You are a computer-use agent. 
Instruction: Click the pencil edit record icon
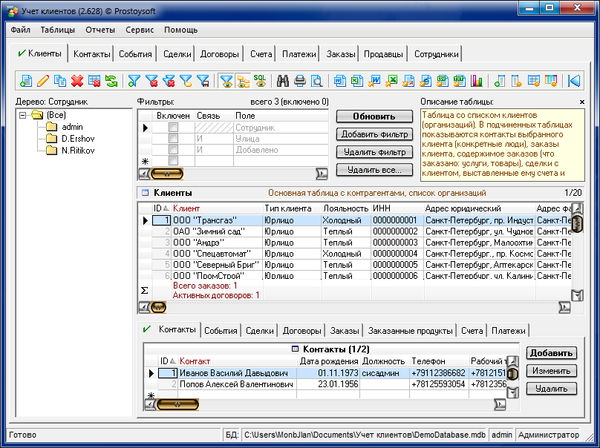43,80
